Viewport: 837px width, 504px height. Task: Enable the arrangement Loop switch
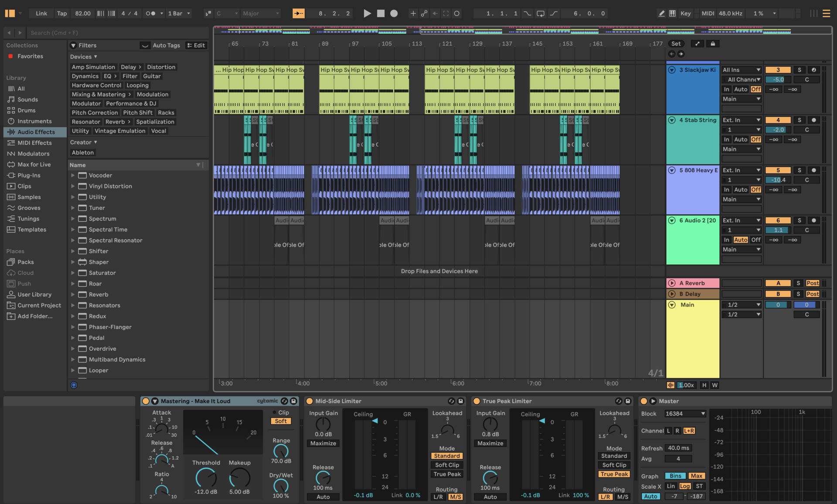(x=540, y=14)
